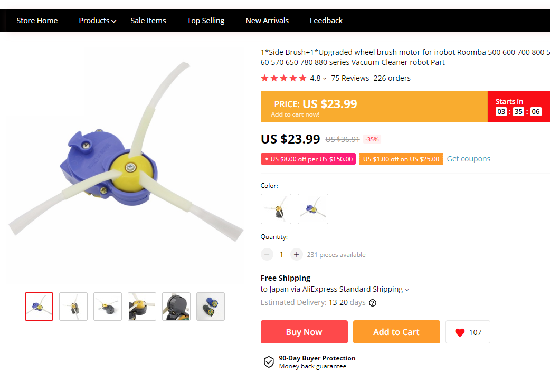The height and width of the screenshot is (392, 550).
Task: Expand the 4.8 rating breakdown chevron
Action: coord(325,79)
